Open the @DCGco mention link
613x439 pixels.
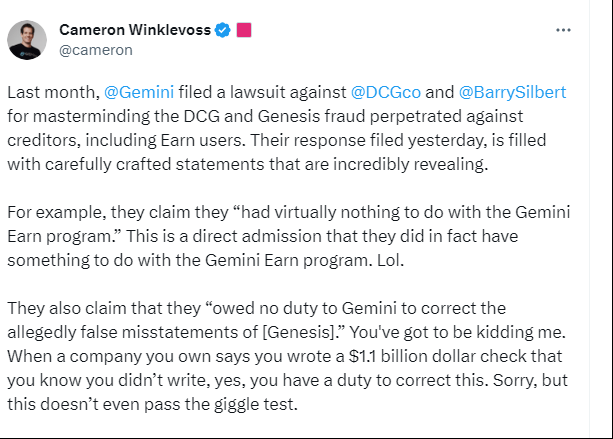[x=385, y=92]
